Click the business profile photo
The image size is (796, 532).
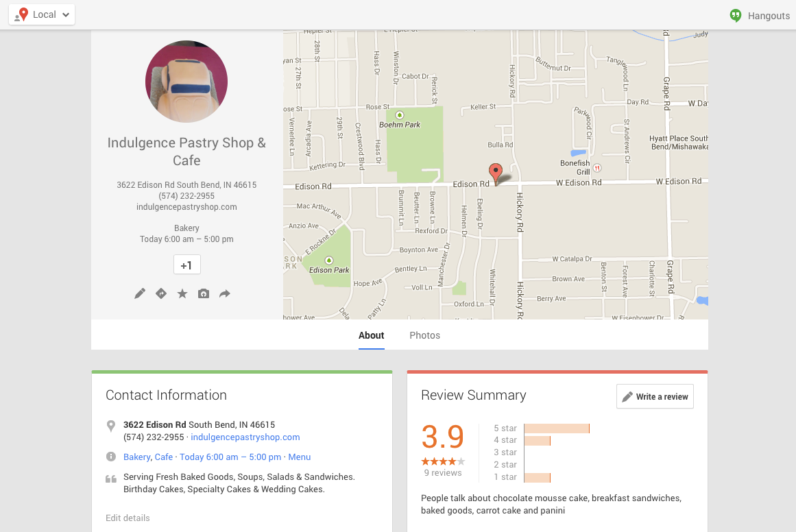pyautogui.click(x=186, y=82)
